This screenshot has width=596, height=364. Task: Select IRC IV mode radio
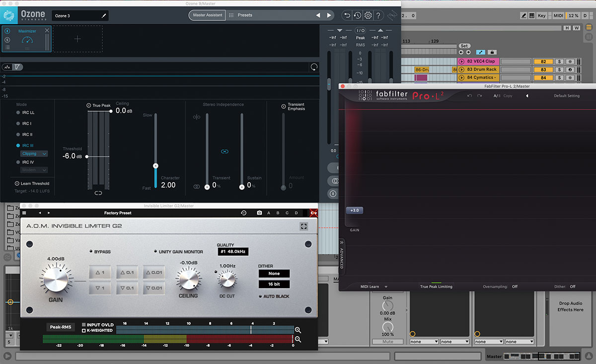pos(18,162)
